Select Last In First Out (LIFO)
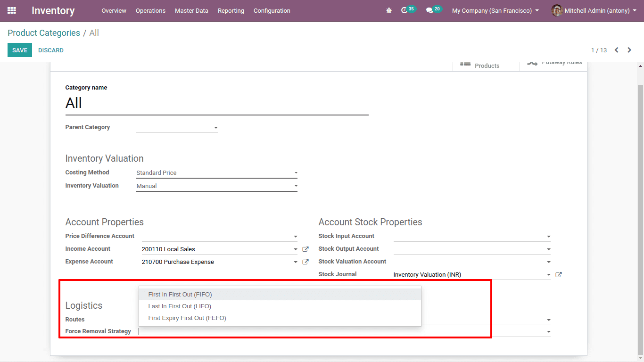The height and width of the screenshot is (362, 644). point(280,306)
